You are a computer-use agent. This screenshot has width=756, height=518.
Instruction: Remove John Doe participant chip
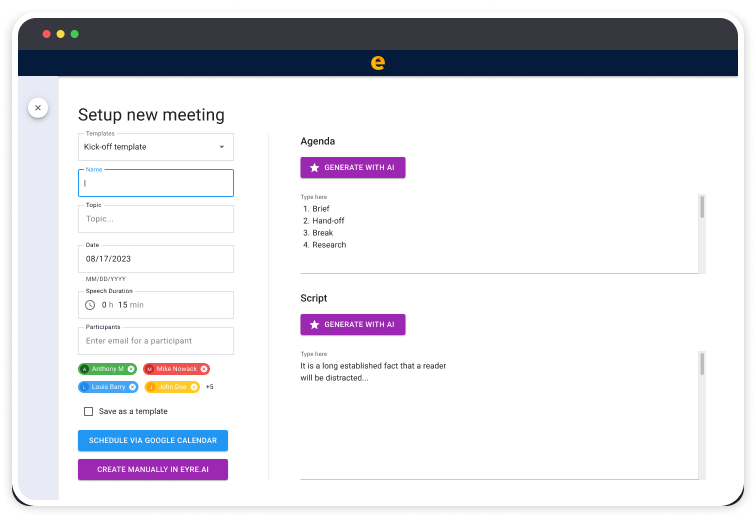[194, 387]
